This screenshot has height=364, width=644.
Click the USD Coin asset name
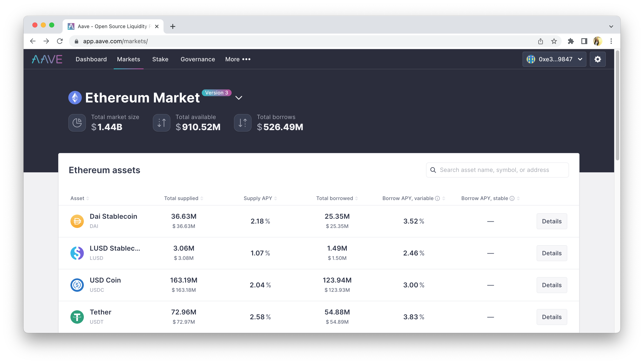click(105, 280)
